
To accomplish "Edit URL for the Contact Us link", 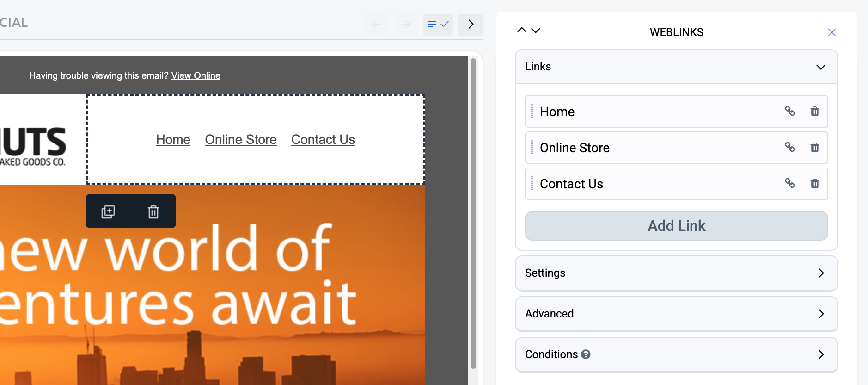I will pyautogui.click(x=790, y=183).
